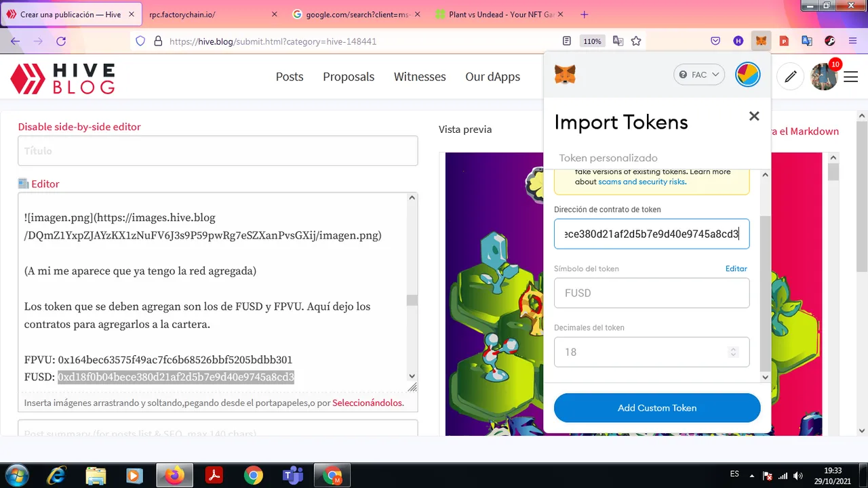The width and height of the screenshot is (868, 488).
Task: Focus token decimals field showing 18
Action: pos(652,352)
